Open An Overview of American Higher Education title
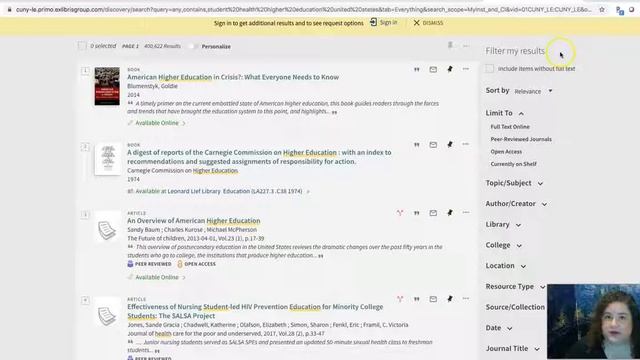Screen dimensions: 640x360 pyautogui.click(x=193, y=221)
